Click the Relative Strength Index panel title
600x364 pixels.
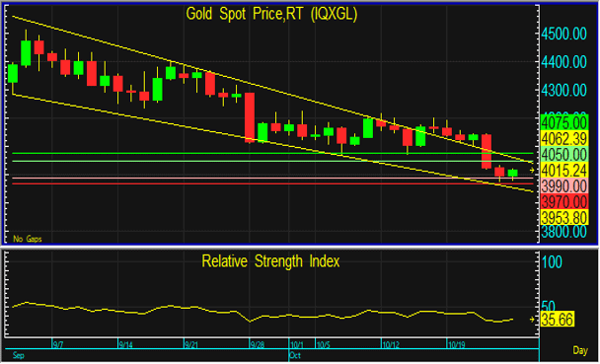coord(270,261)
